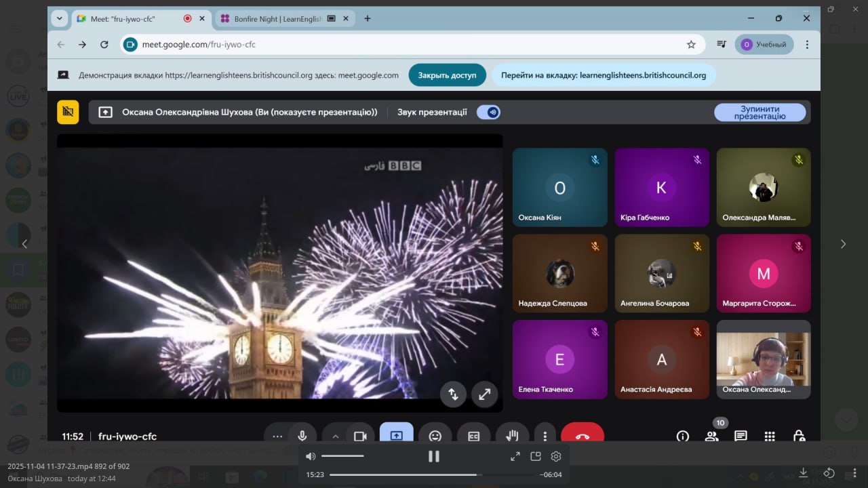
Task: Click the raise hand icon
Action: tap(512, 436)
